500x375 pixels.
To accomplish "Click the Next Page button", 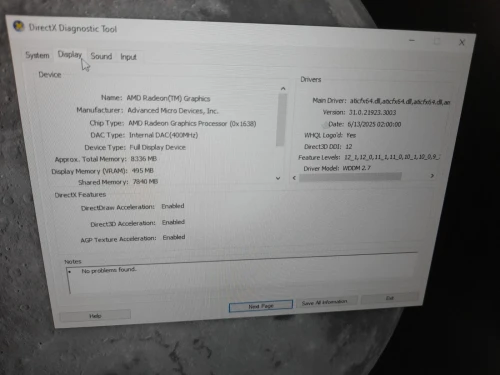I will 261,306.
